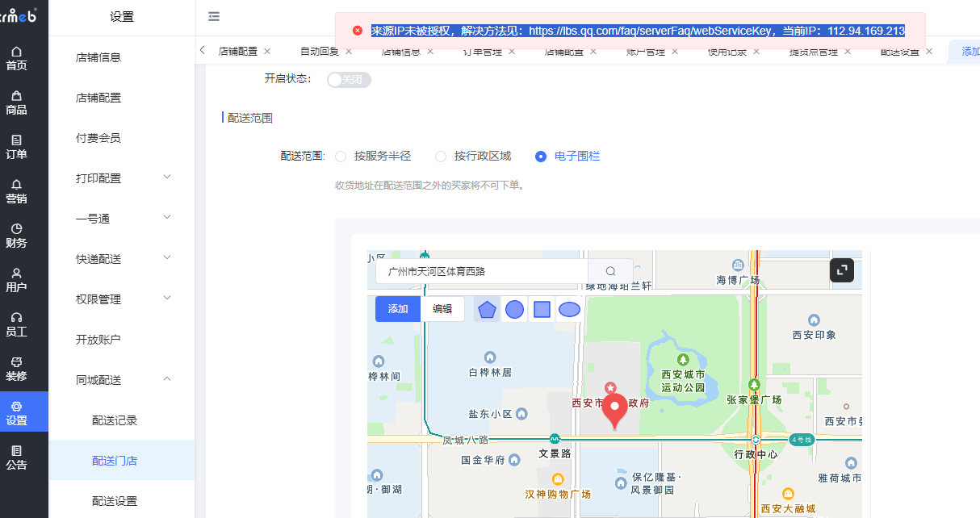Select the 按服务半径 radio option
This screenshot has height=518, width=980.
tap(341, 157)
